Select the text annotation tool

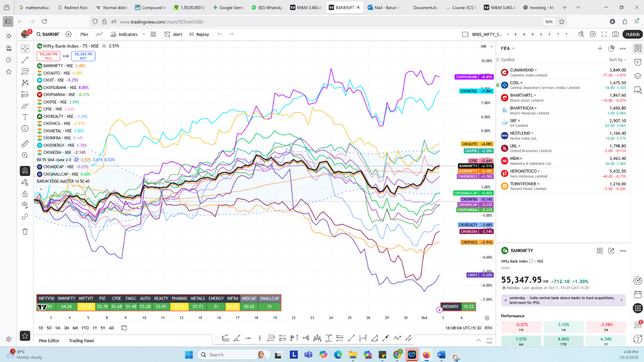point(25,117)
